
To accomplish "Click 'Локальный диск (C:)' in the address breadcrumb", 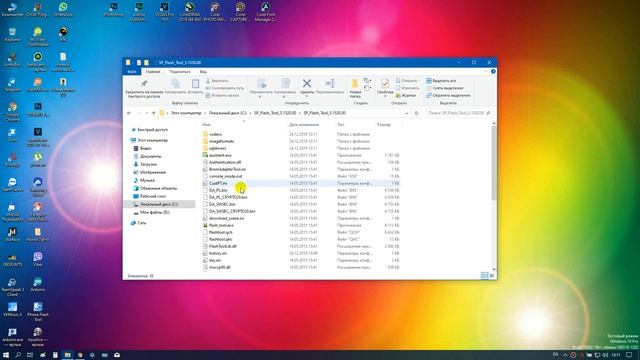I will (227, 113).
